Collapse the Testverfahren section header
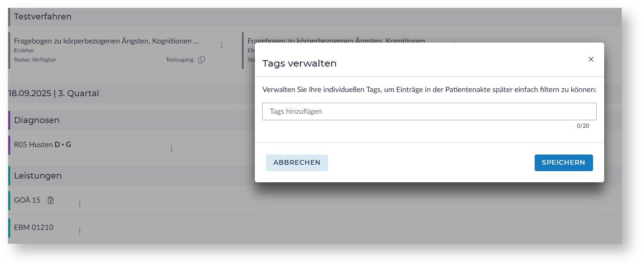Image resolution: width=644 pixels, height=266 pixels. click(43, 17)
